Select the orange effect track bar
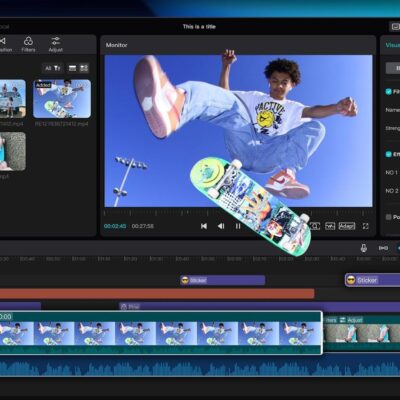This screenshot has height=400, width=400. coord(157,294)
